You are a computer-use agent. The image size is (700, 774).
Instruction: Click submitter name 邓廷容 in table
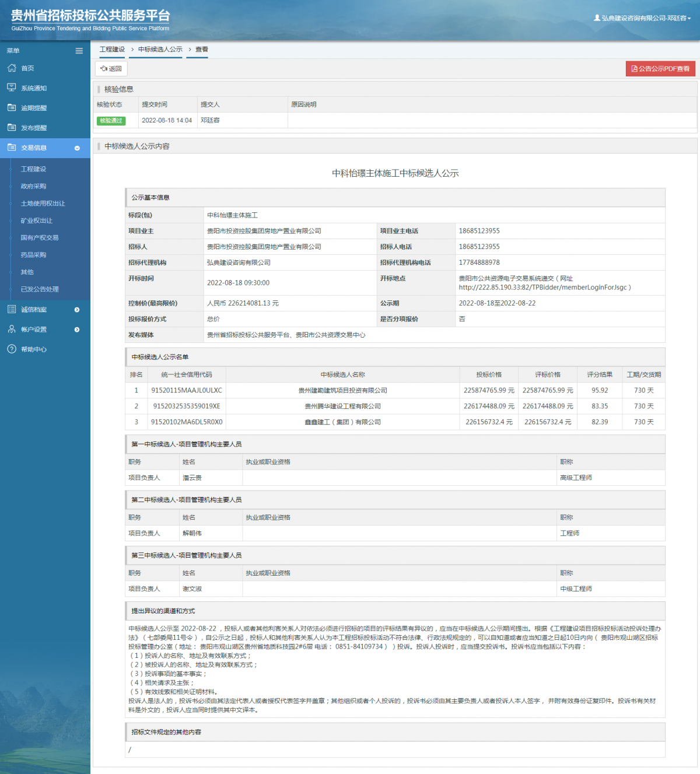click(x=210, y=120)
